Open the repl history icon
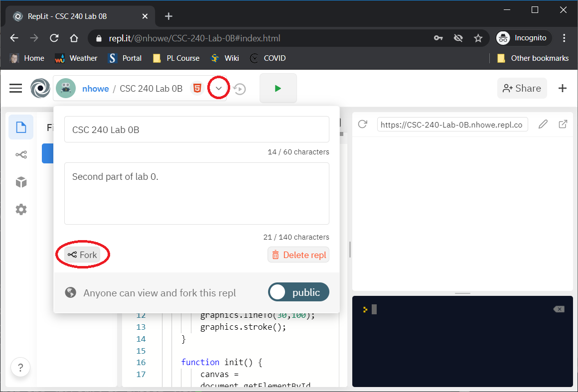The image size is (578, 392). pyautogui.click(x=240, y=89)
